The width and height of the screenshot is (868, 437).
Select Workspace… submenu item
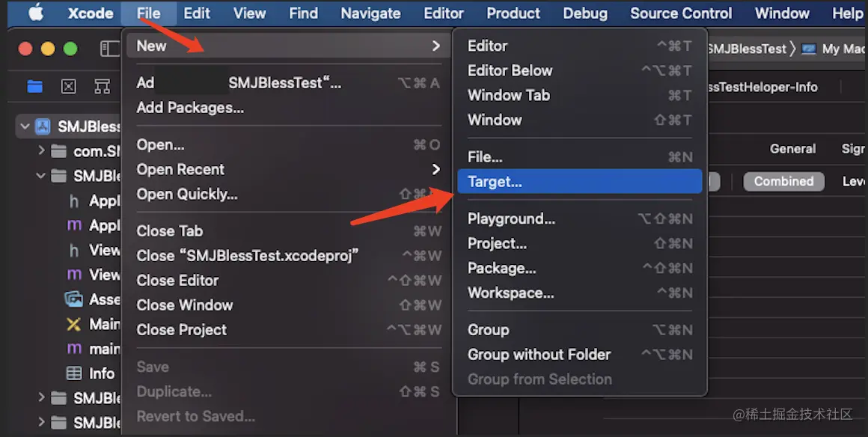tap(580, 293)
